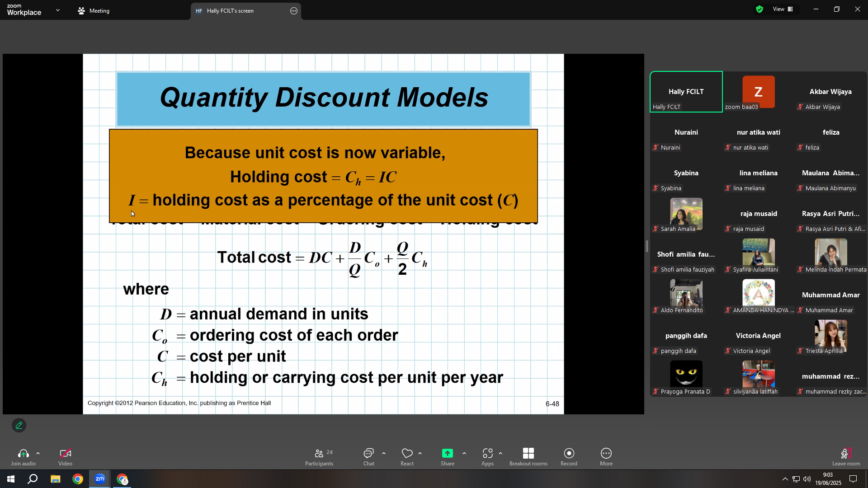This screenshot has width=868, height=488.
Task: Open the volume control in system tray
Action: [x=807, y=479]
